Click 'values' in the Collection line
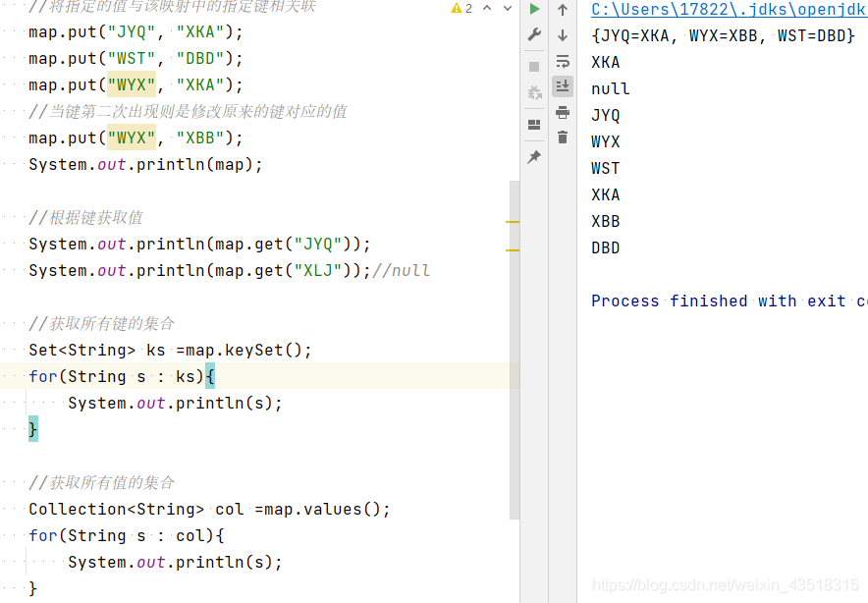868x603 pixels. pyautogui.click(x=332, y=510)
